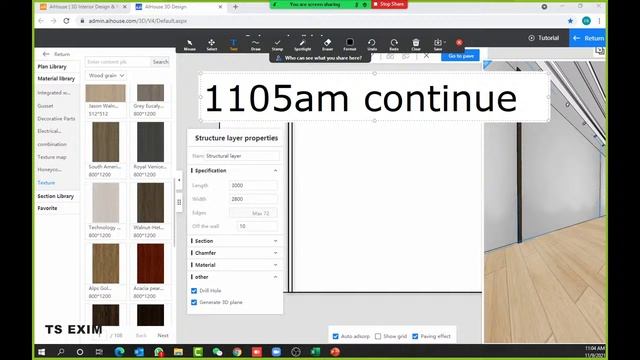
Task: Pick the Technology light wood swatch
Action: click(106, 202)
